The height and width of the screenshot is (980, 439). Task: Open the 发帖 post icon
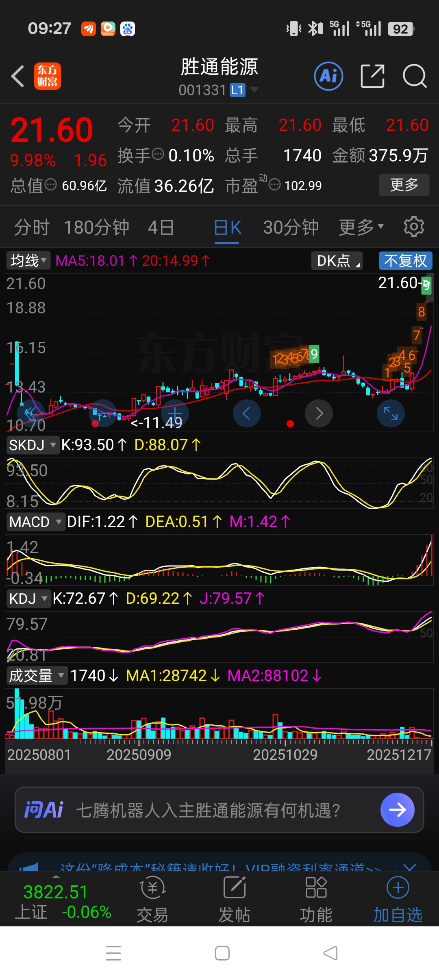[235, 900]
